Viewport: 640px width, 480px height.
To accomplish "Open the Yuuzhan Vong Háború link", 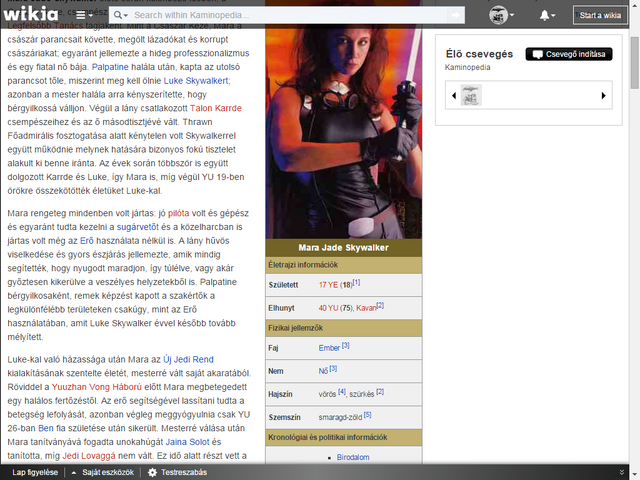I will click(x=97, y=387).
